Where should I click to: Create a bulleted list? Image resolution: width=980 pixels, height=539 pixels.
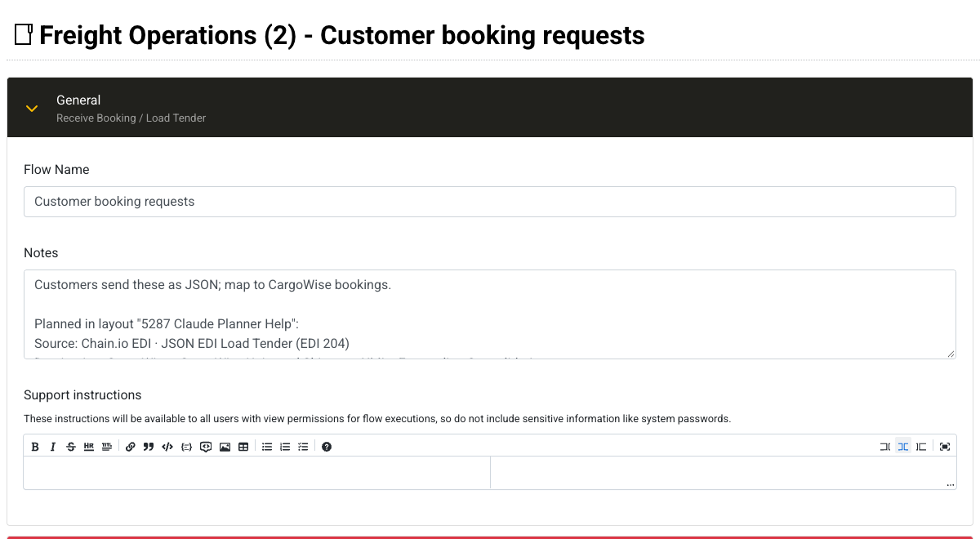point(267,447)
